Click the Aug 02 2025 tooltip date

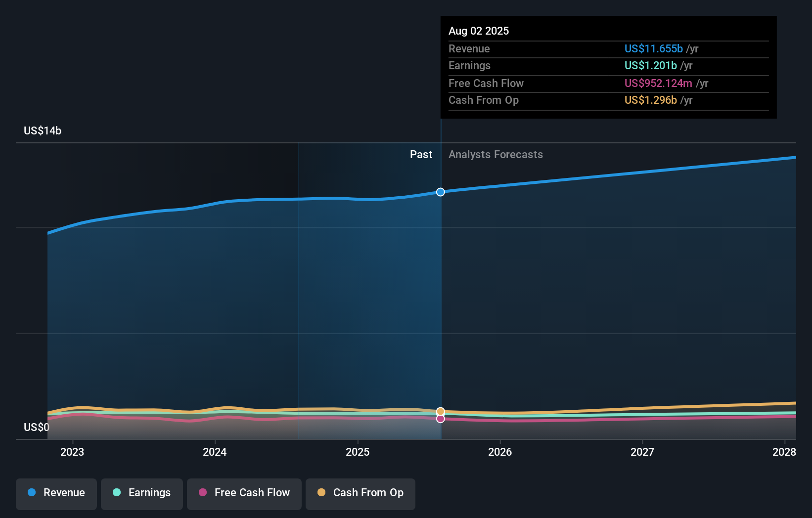point(479,31)
